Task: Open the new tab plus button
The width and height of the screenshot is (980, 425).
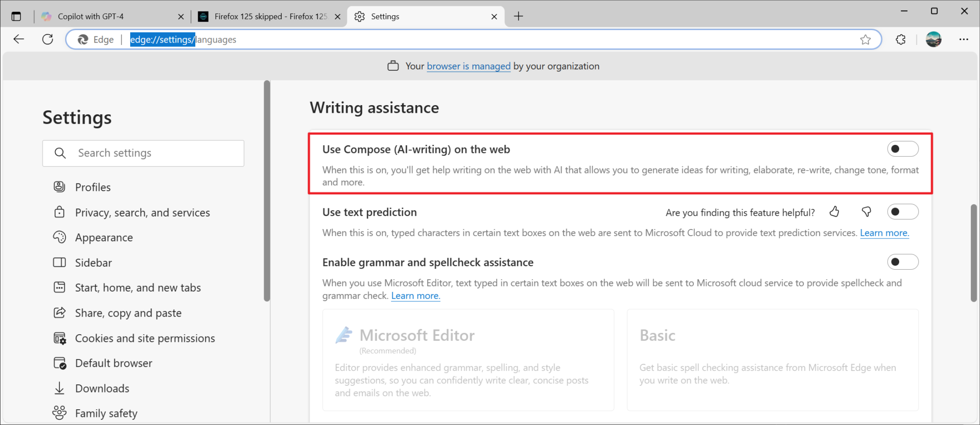Action: 518,16
